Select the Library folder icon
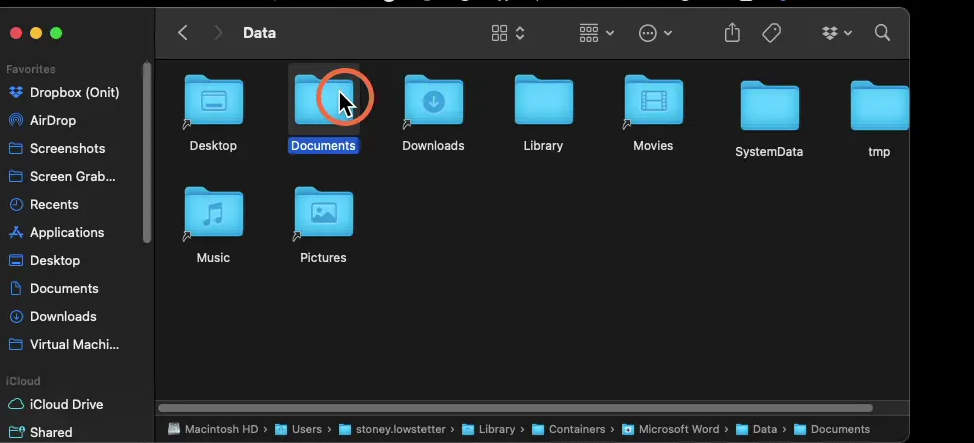 [544, 99]
